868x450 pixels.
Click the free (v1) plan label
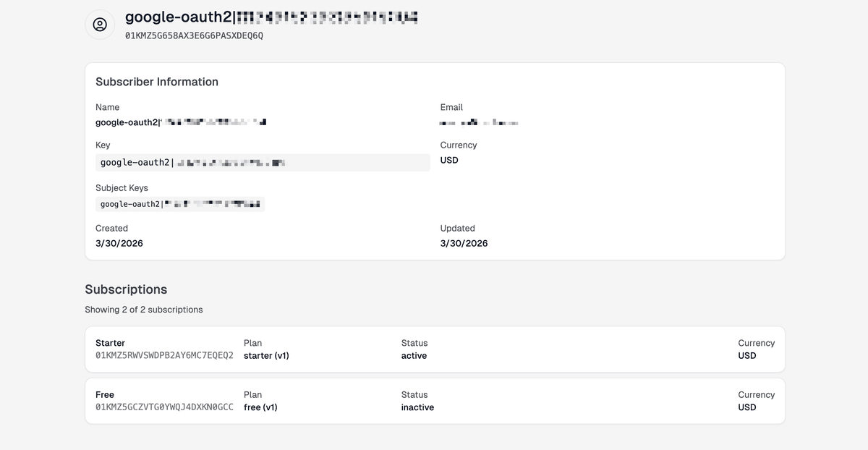tap(260, 407)
